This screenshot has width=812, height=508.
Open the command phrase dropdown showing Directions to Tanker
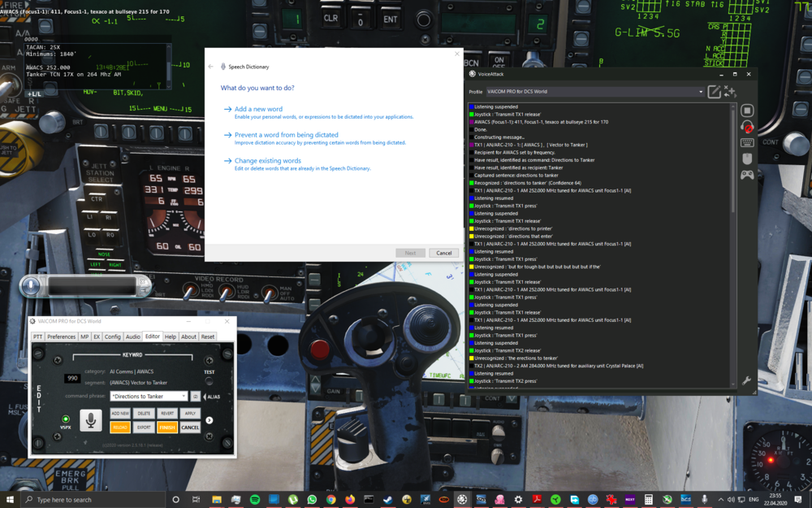tap(184, 396)
